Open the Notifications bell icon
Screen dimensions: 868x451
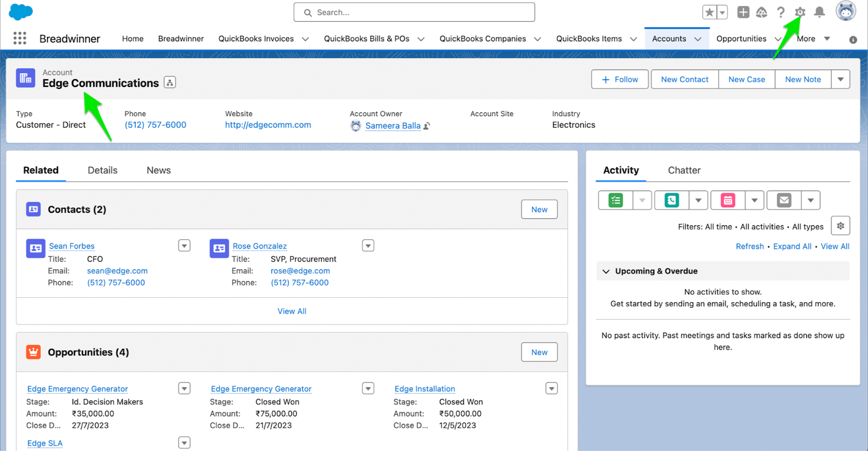pos(820,12)
